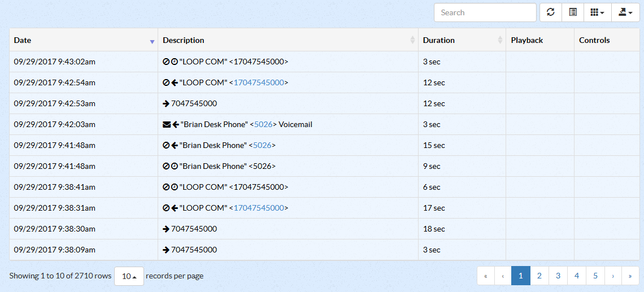Go to page 2
644x292 pixels.
[539, 276]
